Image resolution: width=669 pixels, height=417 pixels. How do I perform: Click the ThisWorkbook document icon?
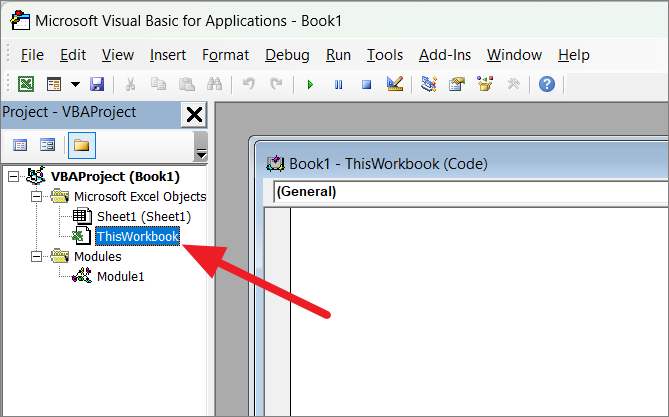click(81, 236)
